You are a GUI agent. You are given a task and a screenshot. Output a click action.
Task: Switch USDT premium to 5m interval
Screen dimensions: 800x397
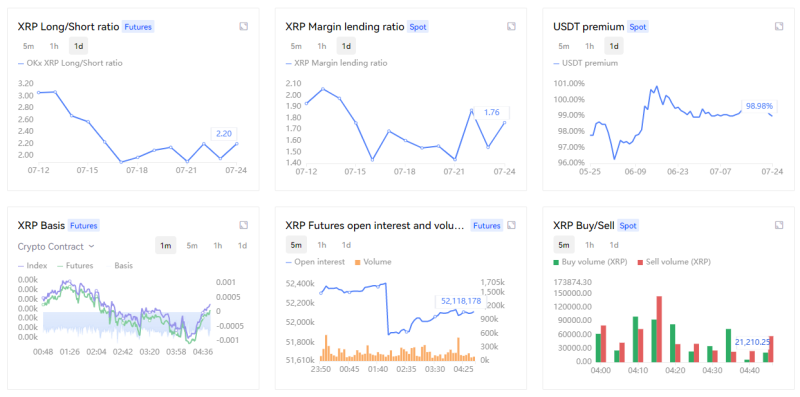[x=563, y=46]
